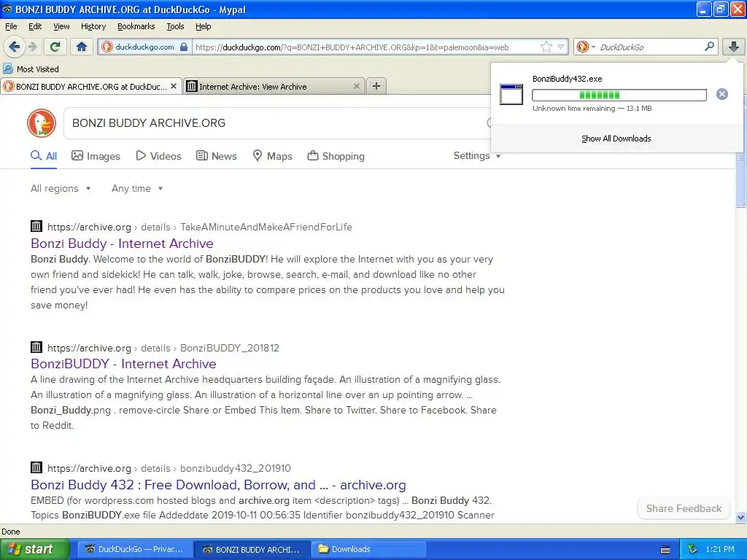Cancel the BonziBuddy432.exe download
Image resolution: width=747 pixels, height=560 pixels.
(x=721, y=94)
